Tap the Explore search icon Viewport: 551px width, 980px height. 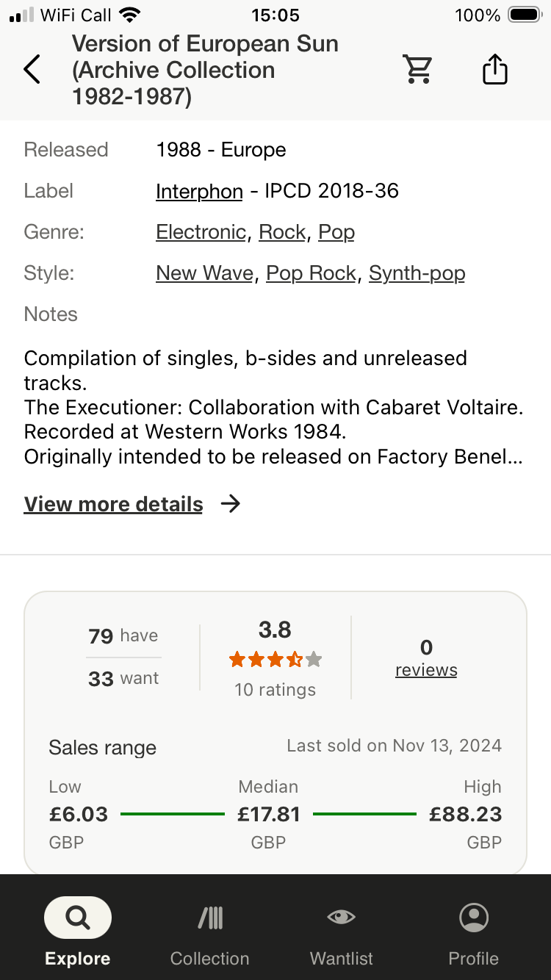click(x=77, y=918)
